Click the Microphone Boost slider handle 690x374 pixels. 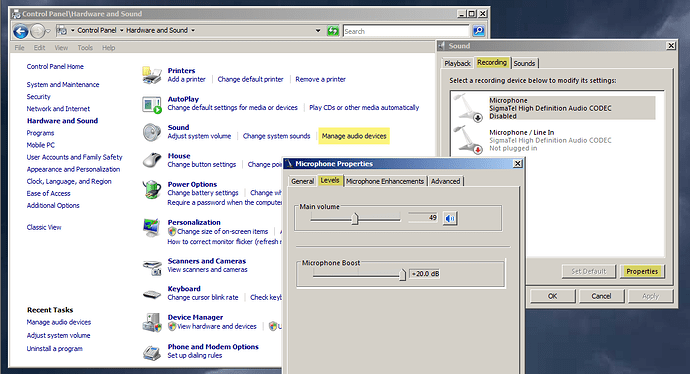[402, 274]
